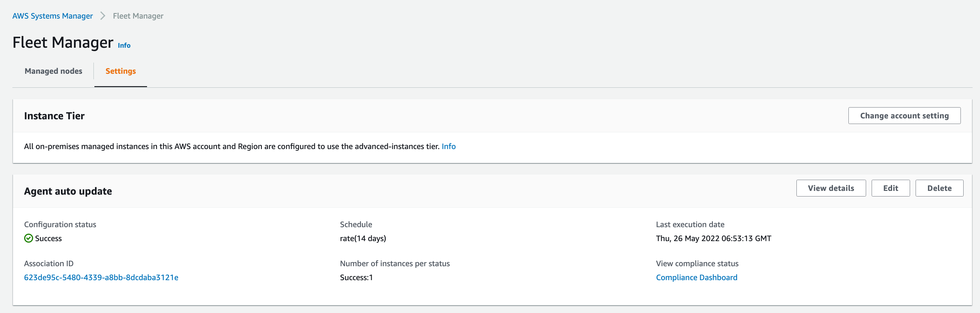
Task: Switch to the Managed nodes tab
Action: coord(53,71)
